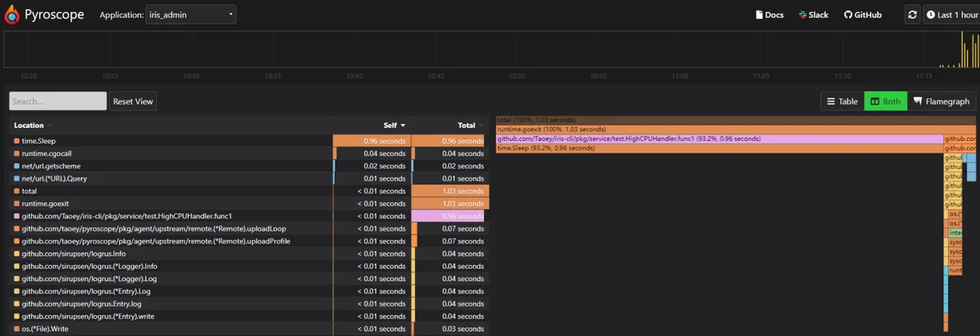Click the refresh icon button

point(912,15)
